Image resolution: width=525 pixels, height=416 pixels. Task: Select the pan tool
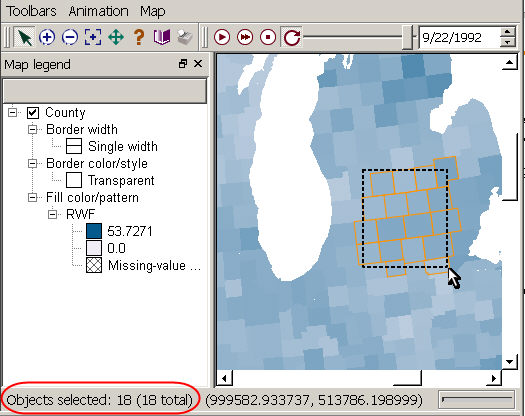(x=116, y=37)
